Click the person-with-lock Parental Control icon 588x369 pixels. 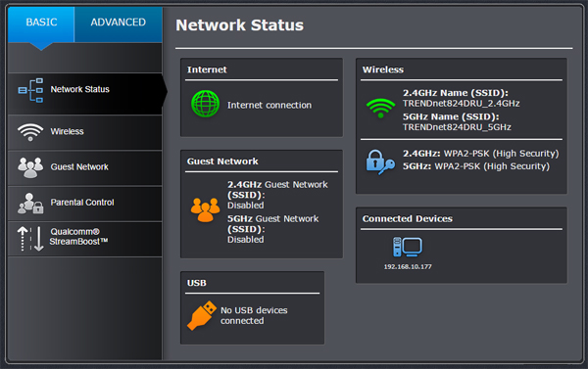[x=30, y=204]
